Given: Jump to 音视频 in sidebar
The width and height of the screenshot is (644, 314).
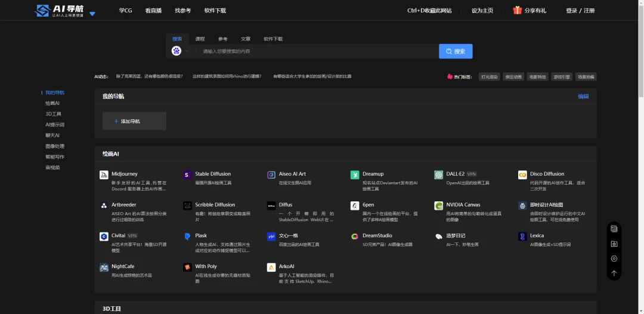Looking at the screenshot, I should click(52, 167).
